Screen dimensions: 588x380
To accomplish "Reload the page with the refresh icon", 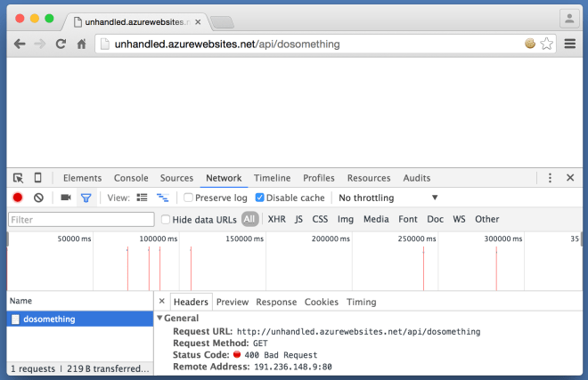I will [61, 44].
